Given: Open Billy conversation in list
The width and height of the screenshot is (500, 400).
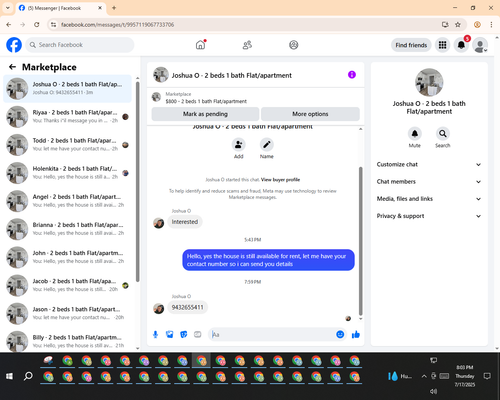Looking at the screenshot, I should (x=67, y=341).
